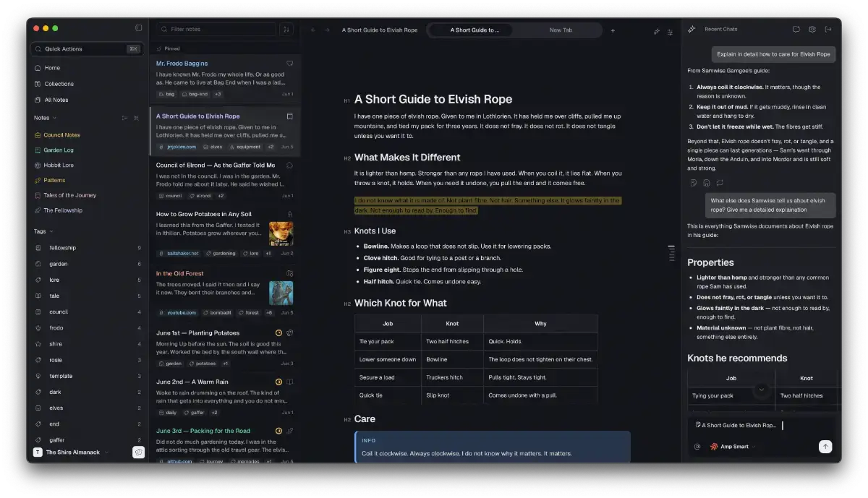
Task: Collapse all folders icon beside Notes
Action: (x=136, y=118)
